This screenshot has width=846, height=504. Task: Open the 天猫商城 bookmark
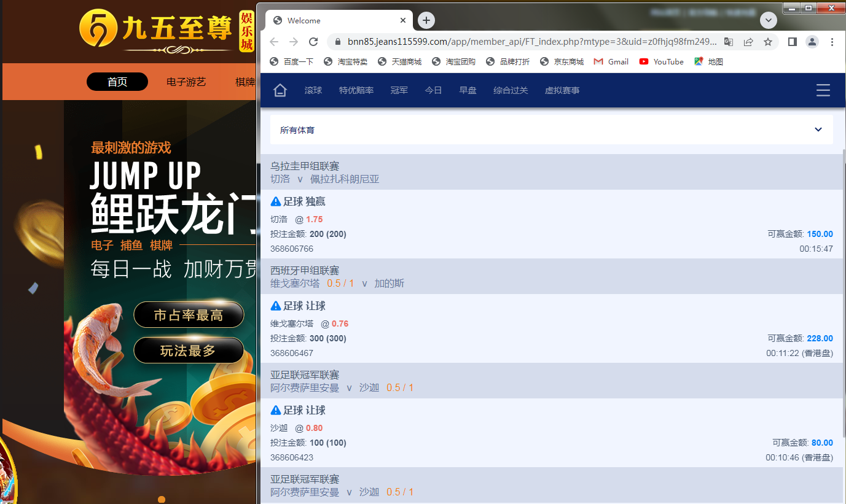(400, 61)
